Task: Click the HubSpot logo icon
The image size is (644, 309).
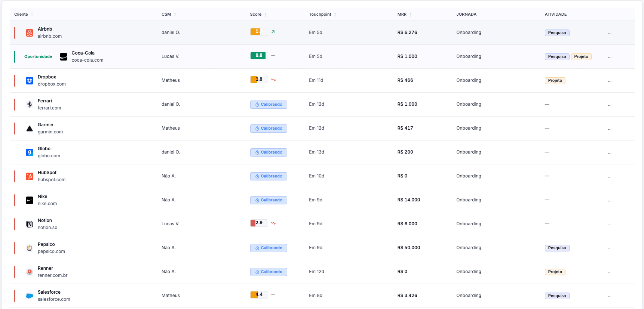Action: pos(30,176)
